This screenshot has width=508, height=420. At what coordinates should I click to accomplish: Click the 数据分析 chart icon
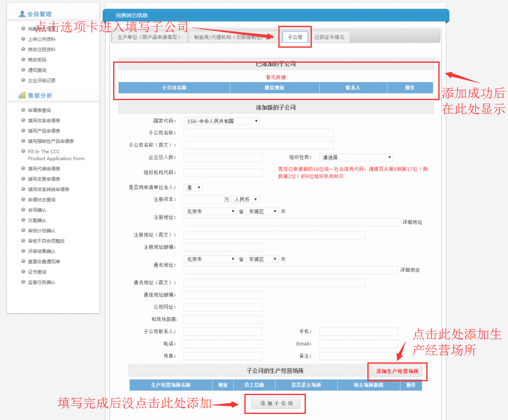(22, 95)
